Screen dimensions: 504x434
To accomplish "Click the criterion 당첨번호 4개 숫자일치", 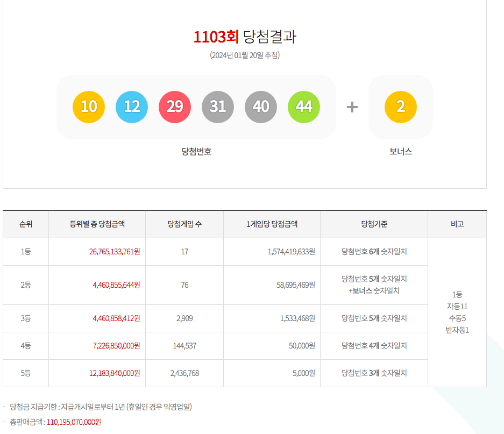I will 374,346.
